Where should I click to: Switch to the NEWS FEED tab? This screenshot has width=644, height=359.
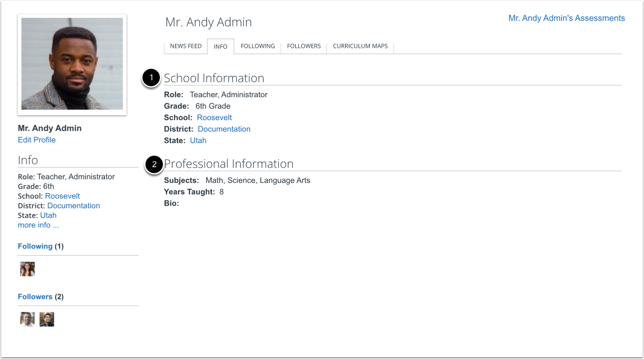pos(185,46)
